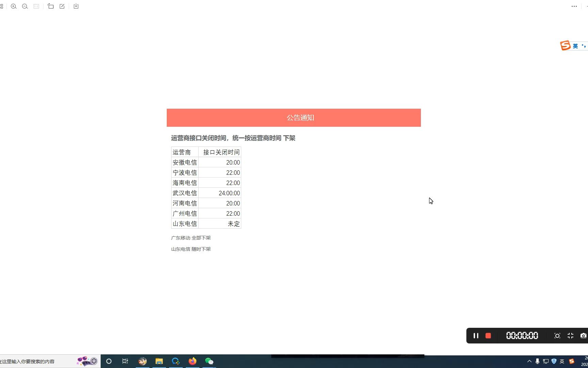Select the 海南电信 table cell
588x368 pixels.
(185, 183)
